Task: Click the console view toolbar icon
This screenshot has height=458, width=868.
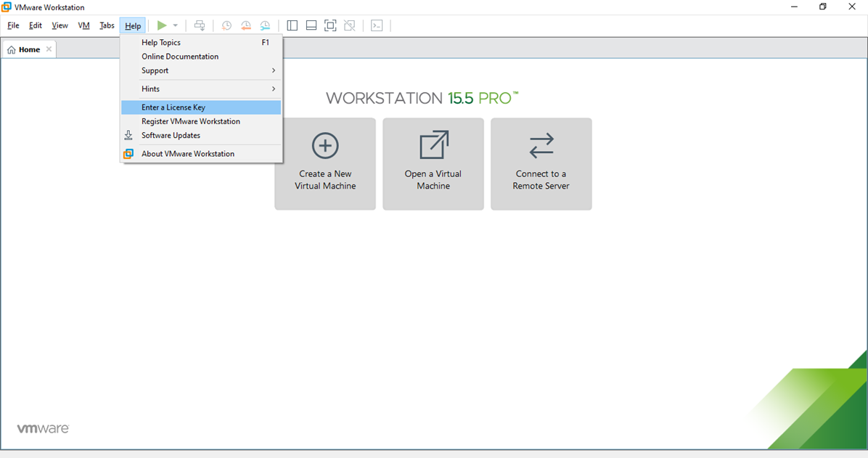Action: coord(377,26)
